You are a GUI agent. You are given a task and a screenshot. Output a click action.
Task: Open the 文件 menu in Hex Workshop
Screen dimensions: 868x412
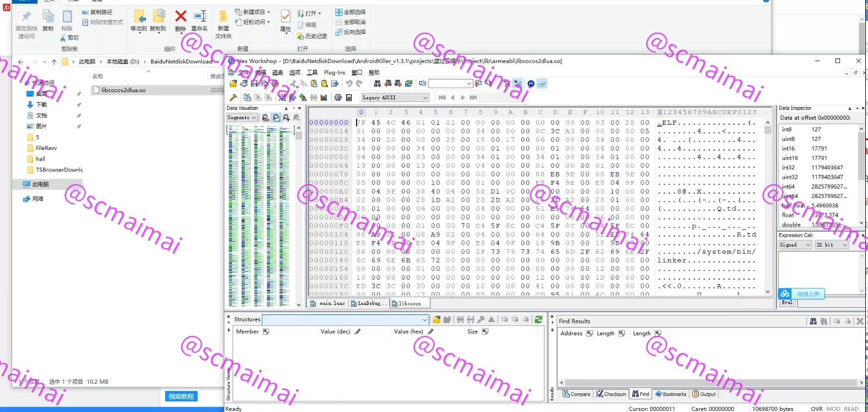pyautogui.click(x=243, y=72)
